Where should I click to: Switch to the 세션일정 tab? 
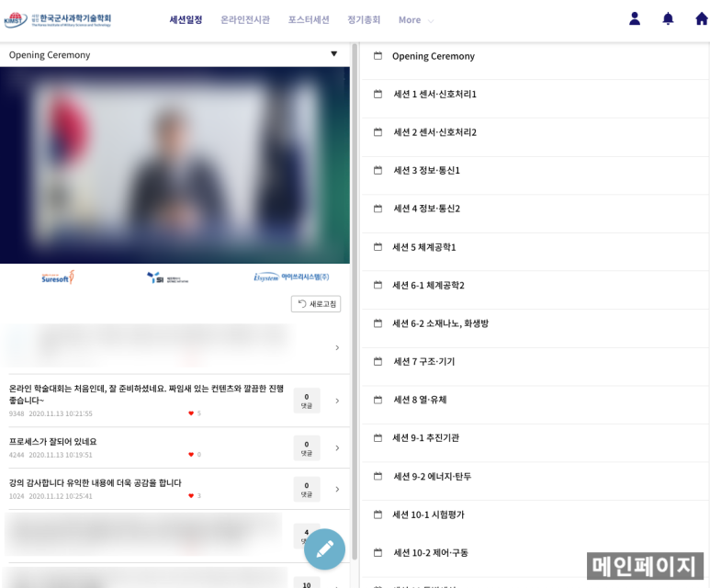[186, 19]
